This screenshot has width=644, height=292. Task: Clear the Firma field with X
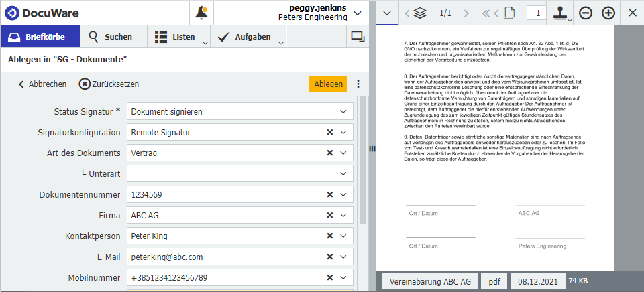(x=329, y=216)
